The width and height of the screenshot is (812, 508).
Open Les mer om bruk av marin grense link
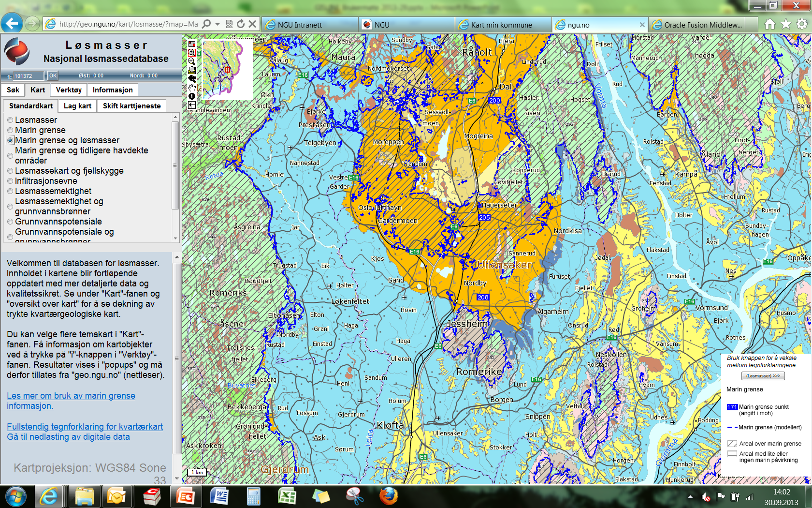click(x=71, y=401)
